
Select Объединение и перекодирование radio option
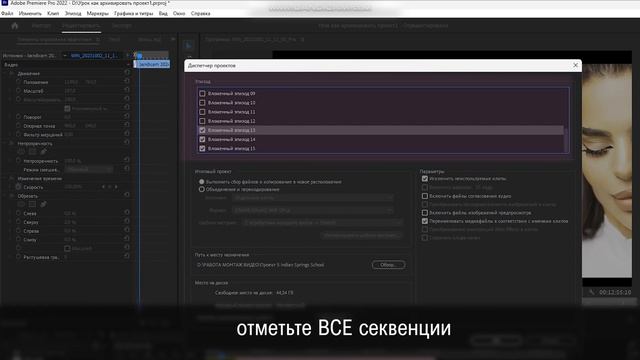coord(202,189)
